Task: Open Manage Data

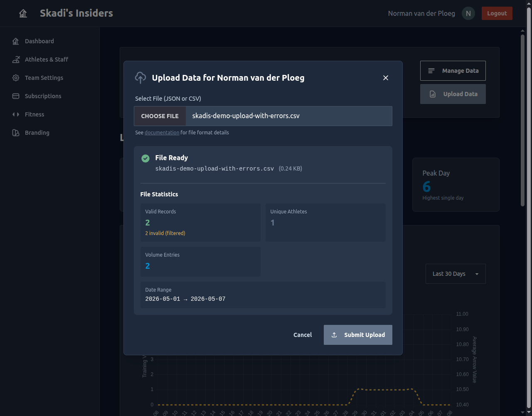Action: [x=453, y=71]
